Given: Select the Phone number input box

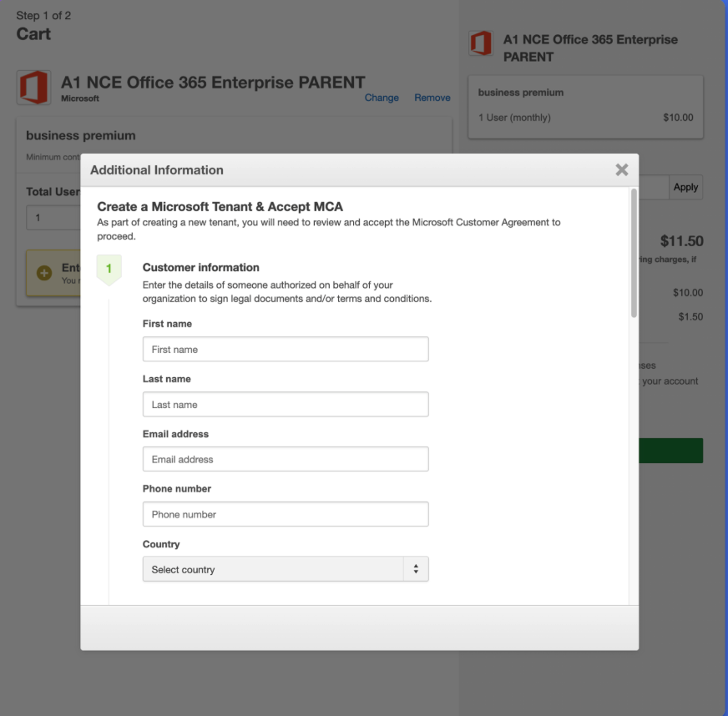Looking at the screenshot, I should click(x=286, y=514).
